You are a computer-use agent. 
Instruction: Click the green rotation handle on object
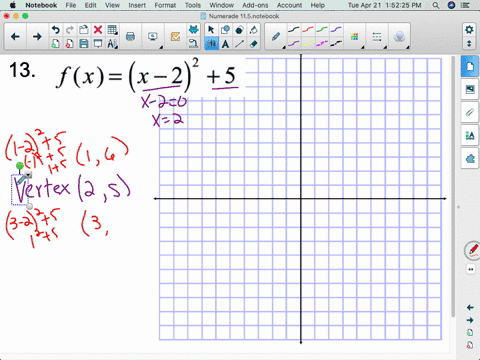20,165
